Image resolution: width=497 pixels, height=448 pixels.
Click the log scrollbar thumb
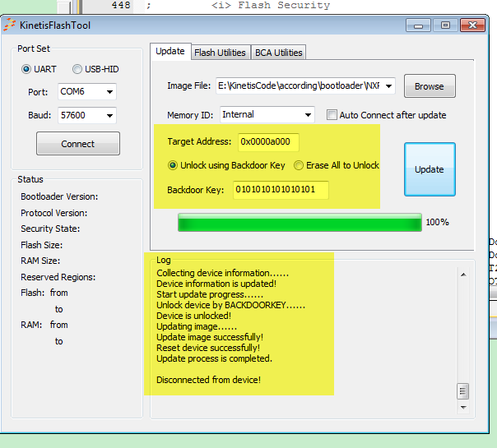coord(462,391)
